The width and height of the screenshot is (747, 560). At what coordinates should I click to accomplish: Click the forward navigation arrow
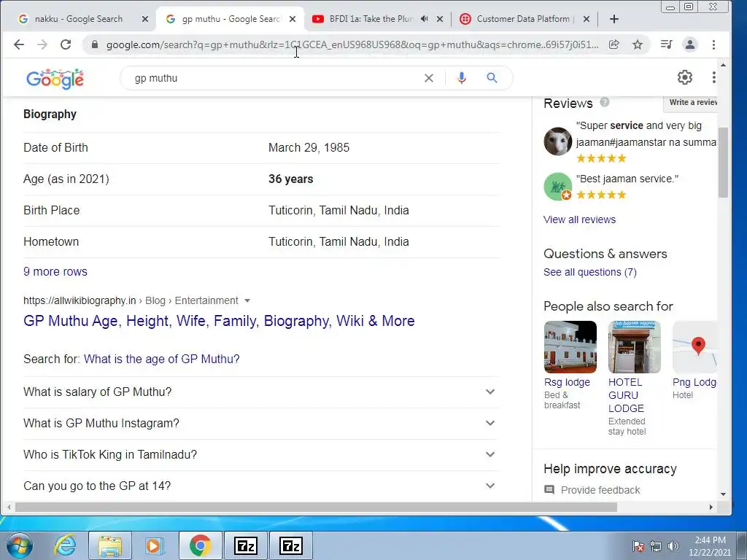click(x=42, y=44)
